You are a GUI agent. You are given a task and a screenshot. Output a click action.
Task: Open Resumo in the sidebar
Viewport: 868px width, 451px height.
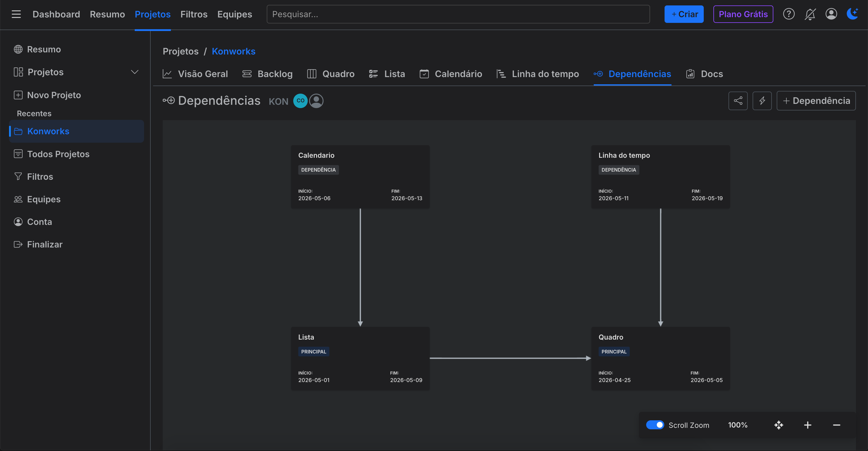tap(44, 49)
